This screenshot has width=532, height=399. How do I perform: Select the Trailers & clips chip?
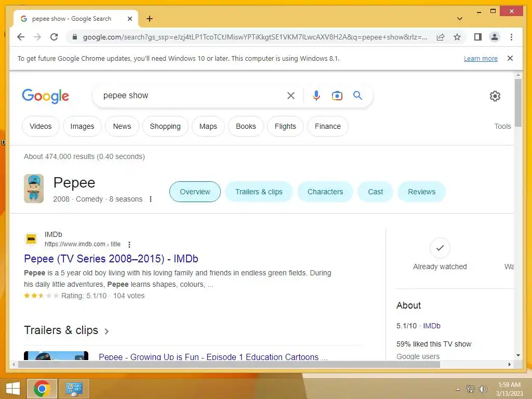pyautogui.click(x=259, y=192)
